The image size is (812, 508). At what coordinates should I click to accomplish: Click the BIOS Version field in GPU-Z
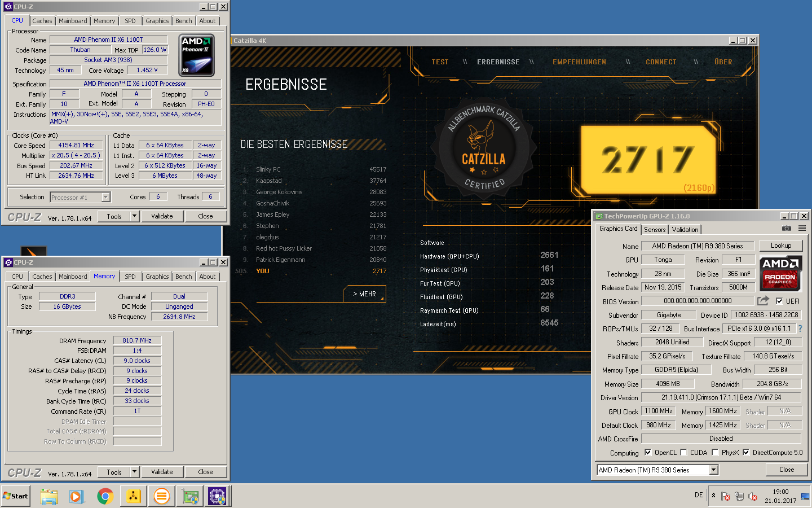click(698, 301)
